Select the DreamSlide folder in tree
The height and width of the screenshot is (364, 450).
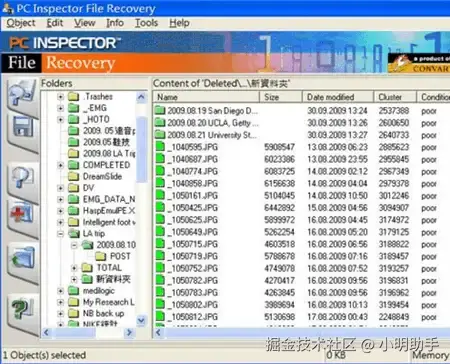pyautogui.click(x=102, y=176)
